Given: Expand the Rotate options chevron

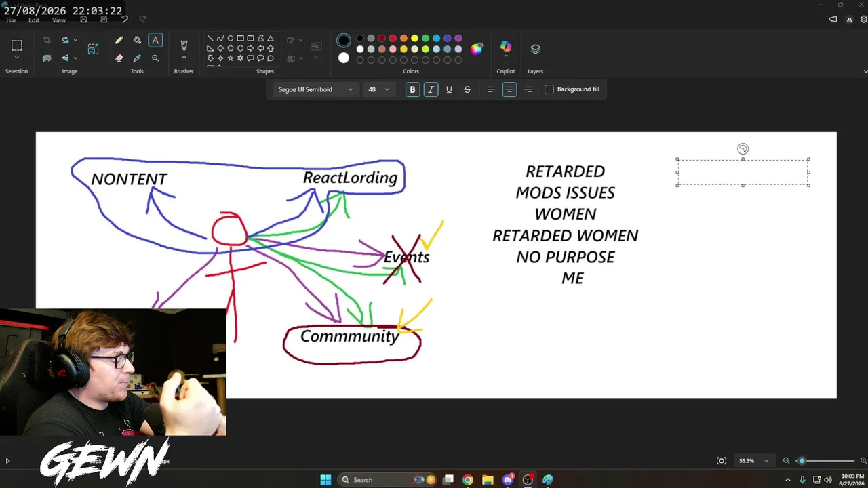Looking at the screenshot, I should [x=75, y=41].
